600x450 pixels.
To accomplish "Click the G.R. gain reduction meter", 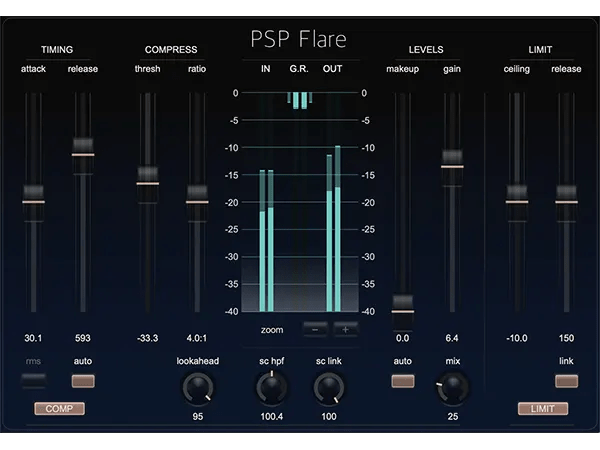I will (x=300, y=101).
